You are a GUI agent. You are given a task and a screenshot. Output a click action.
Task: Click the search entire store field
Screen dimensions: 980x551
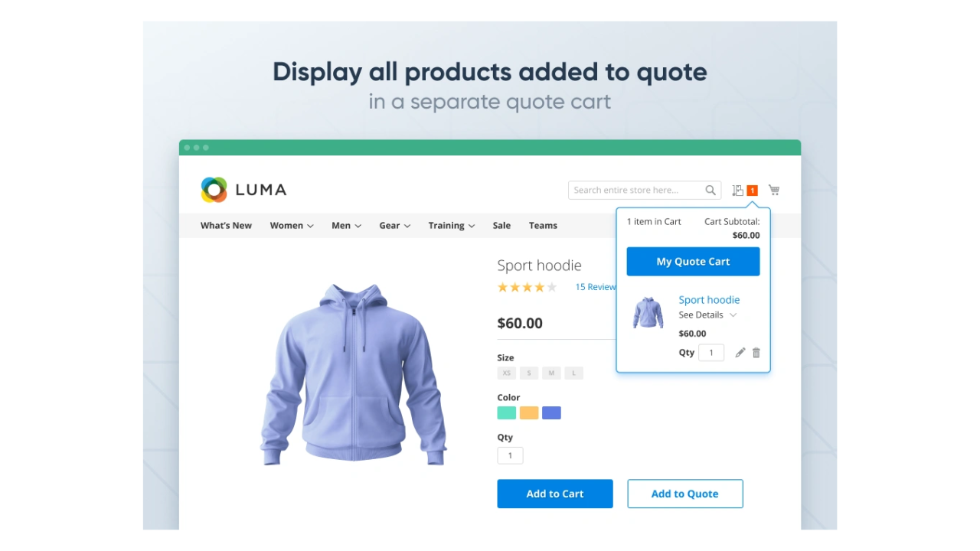tap(645, 190)
